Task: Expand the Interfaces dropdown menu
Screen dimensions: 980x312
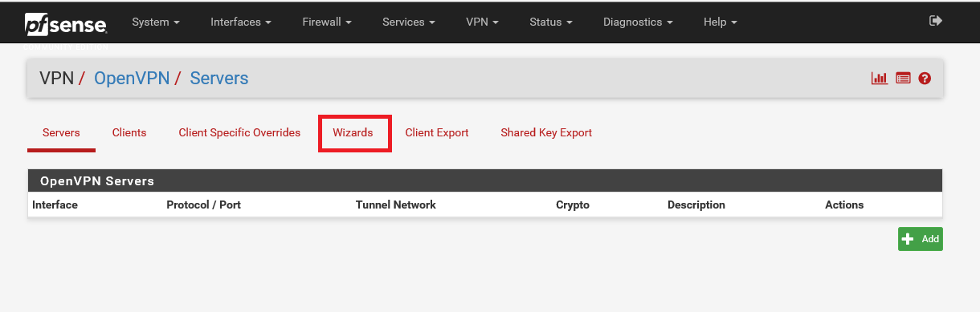Action: [241, 22]
